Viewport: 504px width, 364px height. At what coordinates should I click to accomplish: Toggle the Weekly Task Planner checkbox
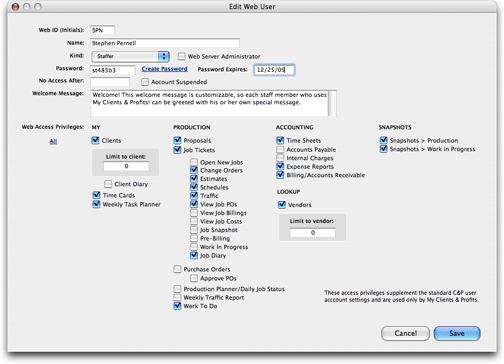point(96,204)
